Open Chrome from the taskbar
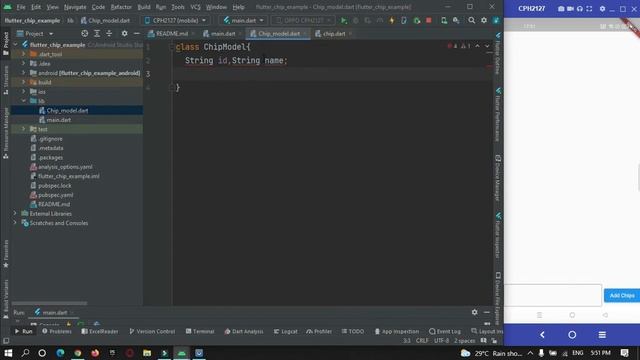 pos(78,353)
